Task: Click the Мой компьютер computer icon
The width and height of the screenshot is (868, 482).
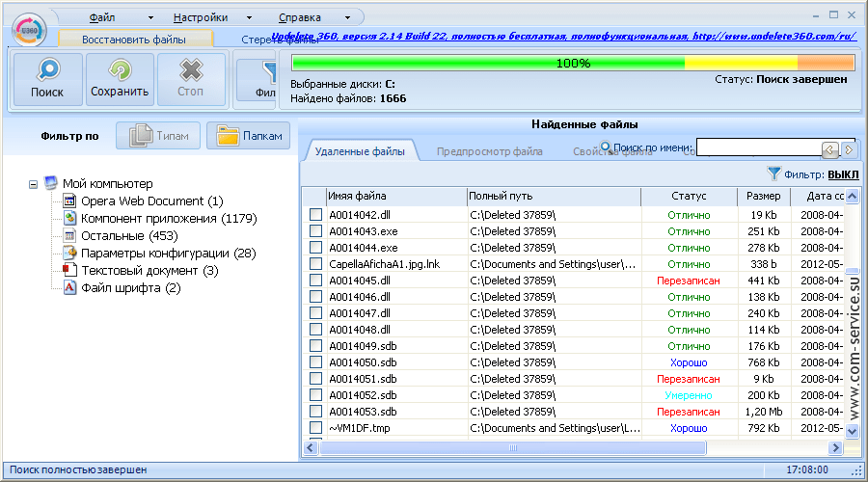Action: pos(51,182)
